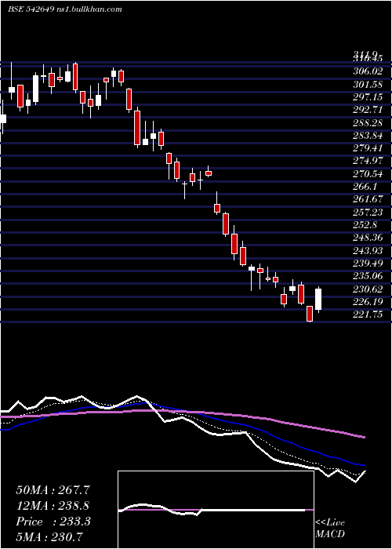Select the 226.19 price axis label

pyautogui.click(x=367, y=301)
